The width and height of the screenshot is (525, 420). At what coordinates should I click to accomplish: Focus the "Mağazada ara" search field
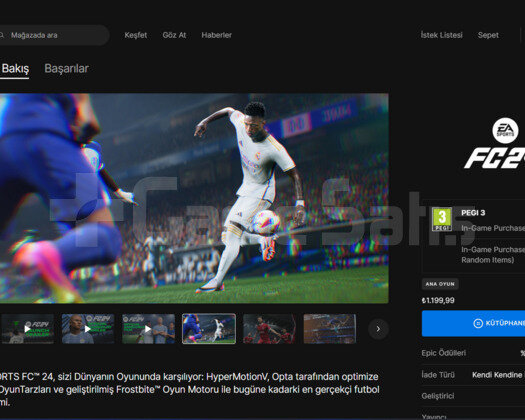54,35
